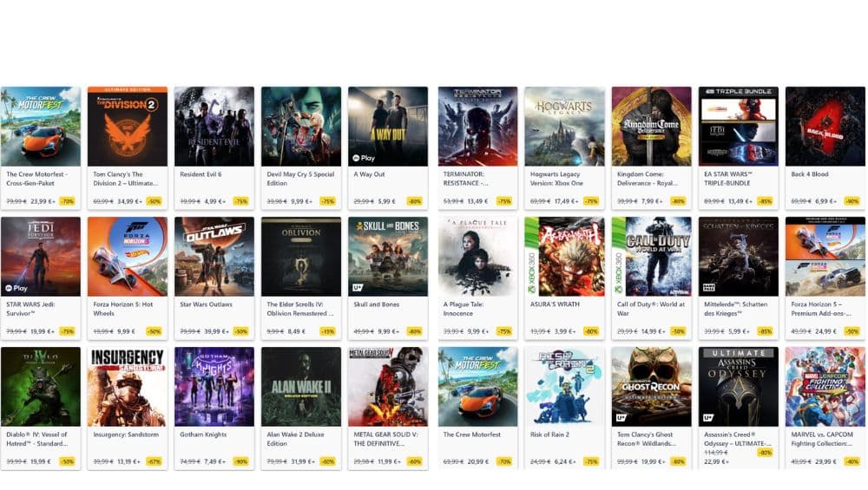Click the EA Play badge on Jedi Survivor
The image size is (868, 490).
[x=16, y=288]
